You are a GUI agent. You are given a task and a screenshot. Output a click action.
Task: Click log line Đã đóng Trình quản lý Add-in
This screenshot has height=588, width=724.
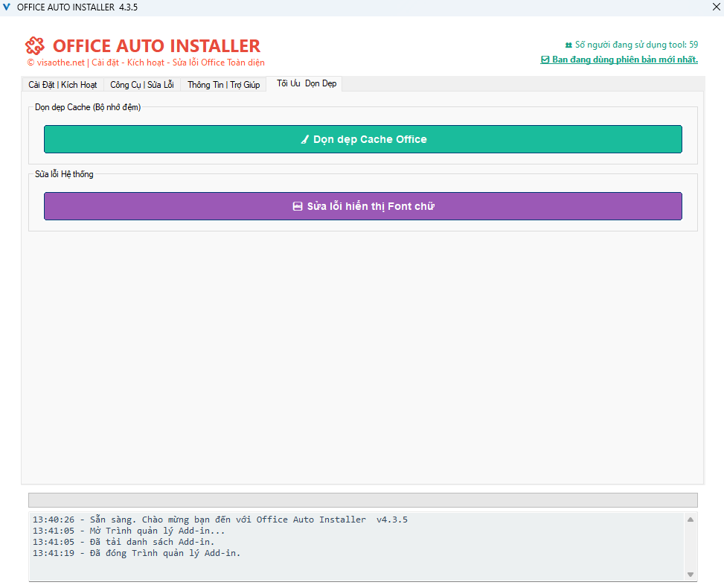(137, 553)
